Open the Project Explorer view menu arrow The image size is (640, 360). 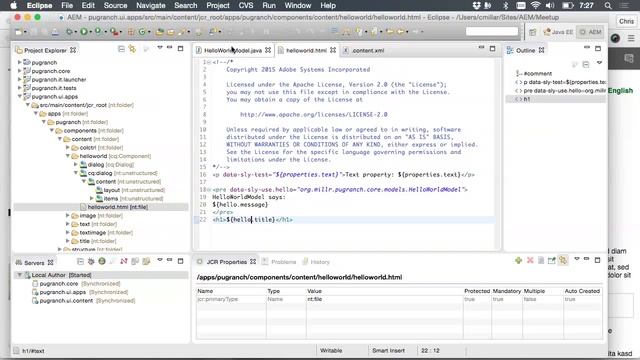160,48
